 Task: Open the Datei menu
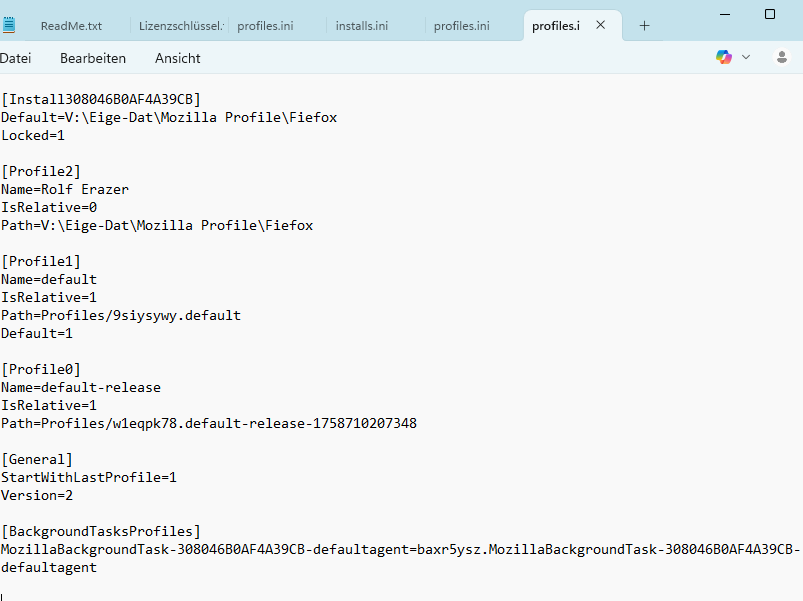coord(16,58)
